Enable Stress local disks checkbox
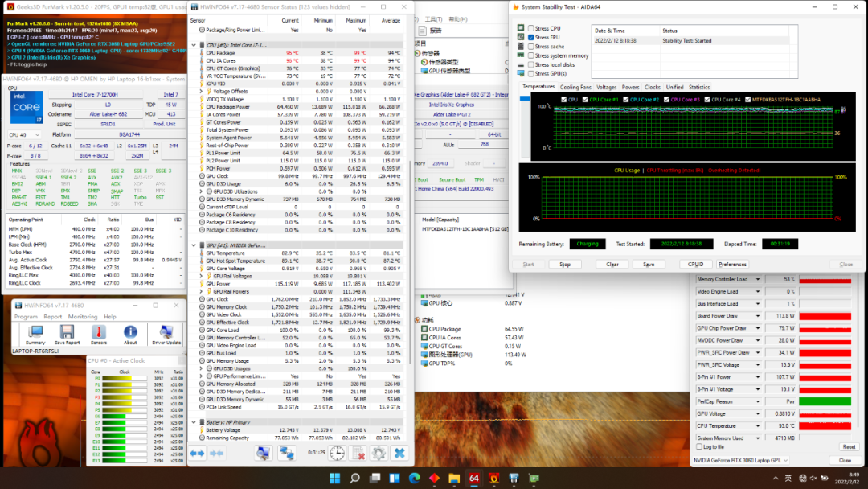 click(531, 64)
